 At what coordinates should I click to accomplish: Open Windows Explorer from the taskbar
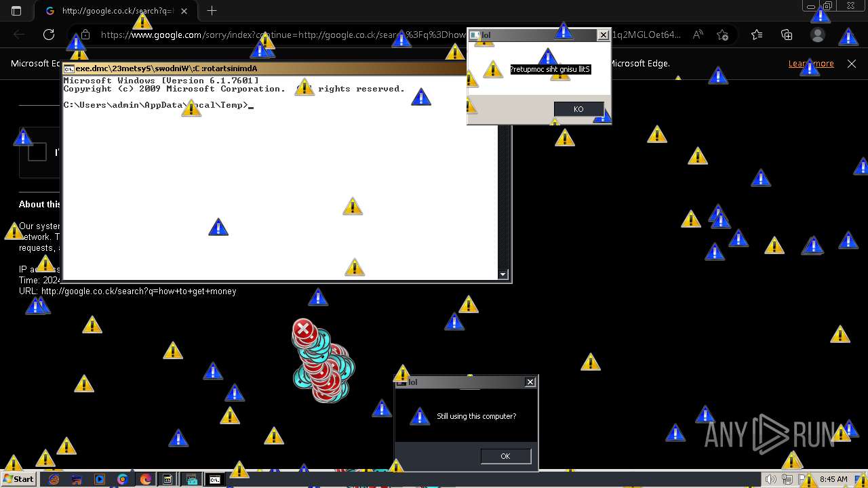pyautogui.click(x=77, y=479)
